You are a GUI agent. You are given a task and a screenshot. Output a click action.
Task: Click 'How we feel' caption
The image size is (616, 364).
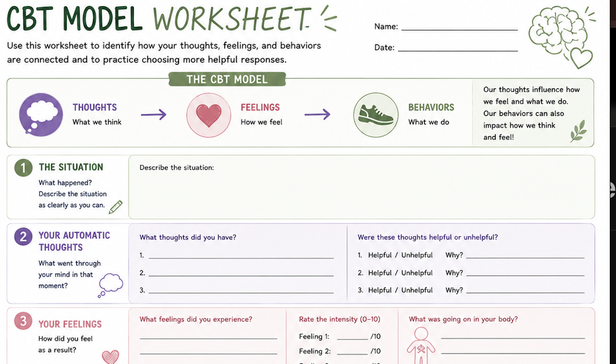point(261,122)
